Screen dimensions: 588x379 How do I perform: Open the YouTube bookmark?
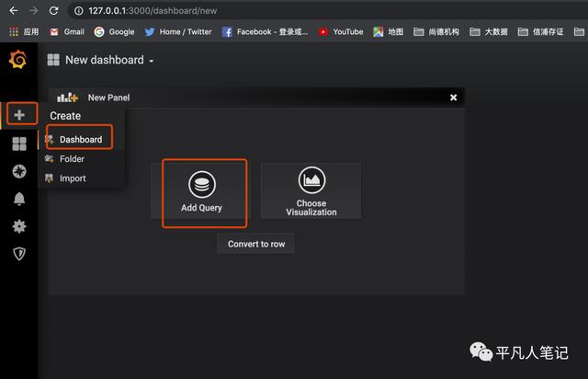(x=341, y=32)
